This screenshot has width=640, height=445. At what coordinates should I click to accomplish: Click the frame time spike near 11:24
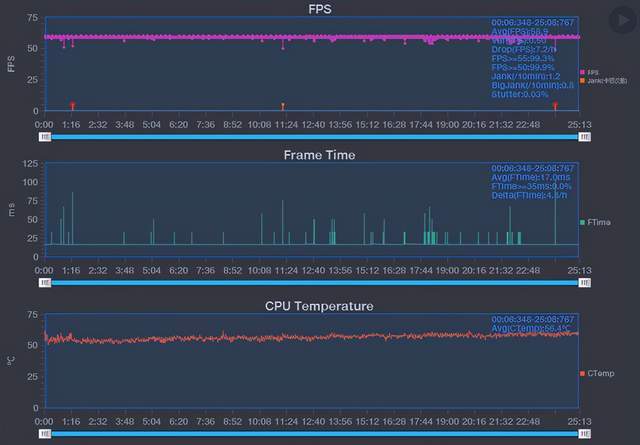point(283,222)
